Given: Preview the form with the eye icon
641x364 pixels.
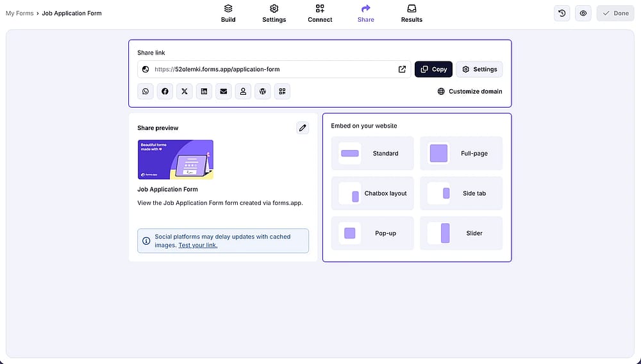Looking at the screenshot, I should point(583,13).
